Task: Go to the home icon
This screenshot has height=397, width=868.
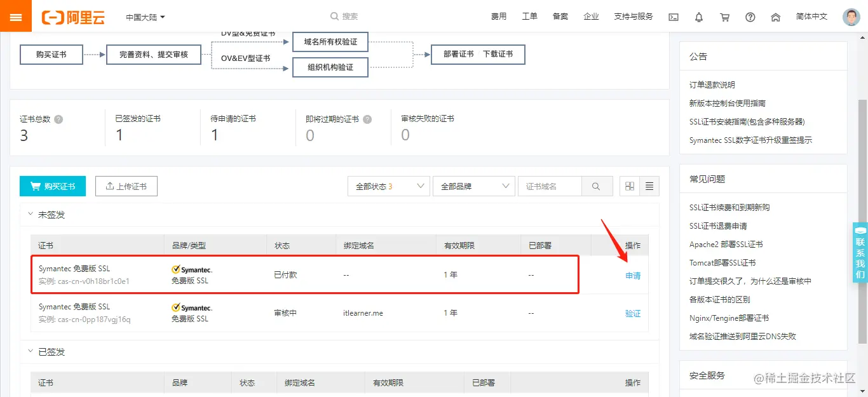Action: pos(775,17)
